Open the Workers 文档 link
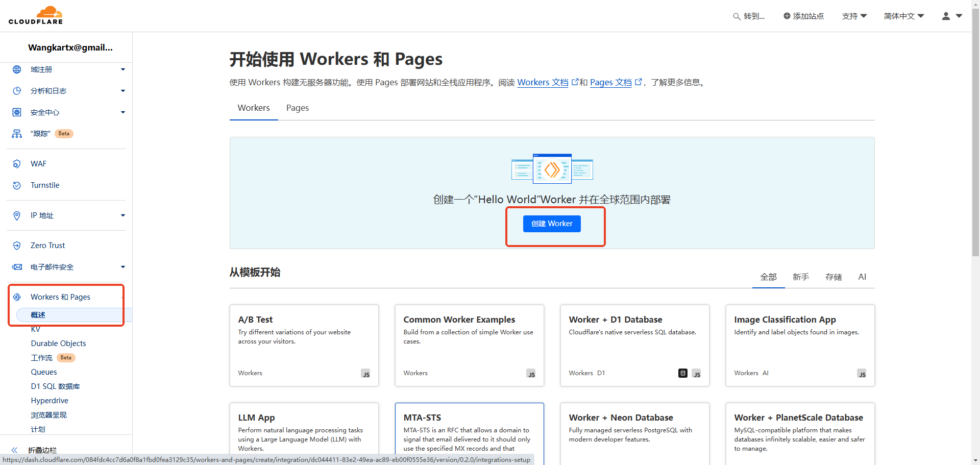Screen dimensions: 980x465 543,82
